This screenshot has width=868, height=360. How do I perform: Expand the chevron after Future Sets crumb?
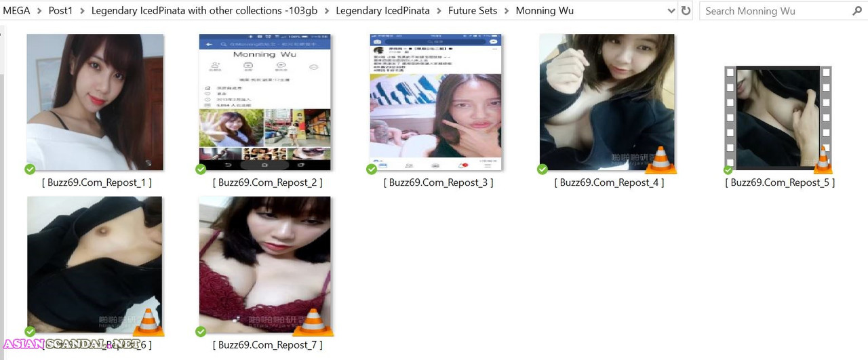(506, 11)
